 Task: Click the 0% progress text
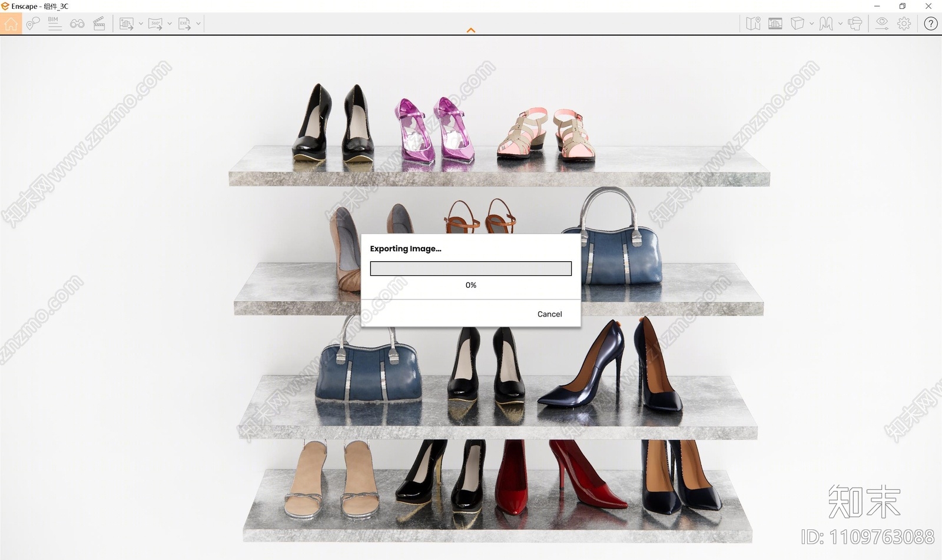[471, 285]
